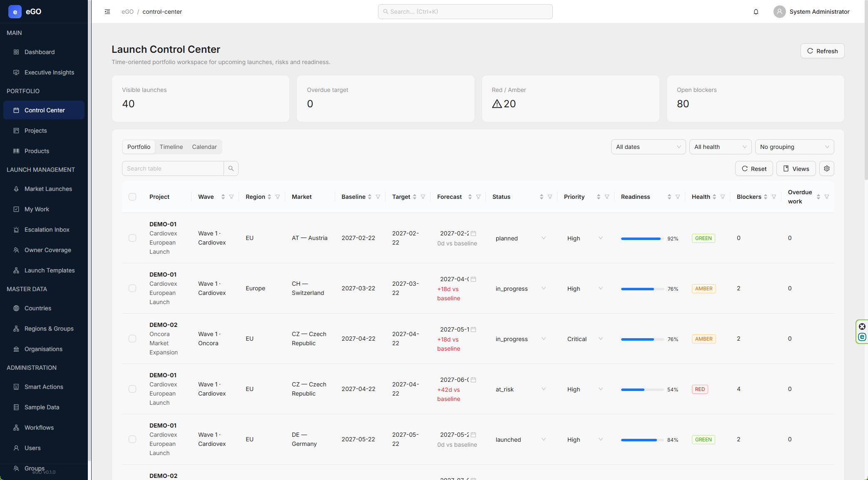Open forecast calendar for AT — Austria row
The width and height of the screenshot is (868, 480).
pyautogui.click(x=473, y=233)
